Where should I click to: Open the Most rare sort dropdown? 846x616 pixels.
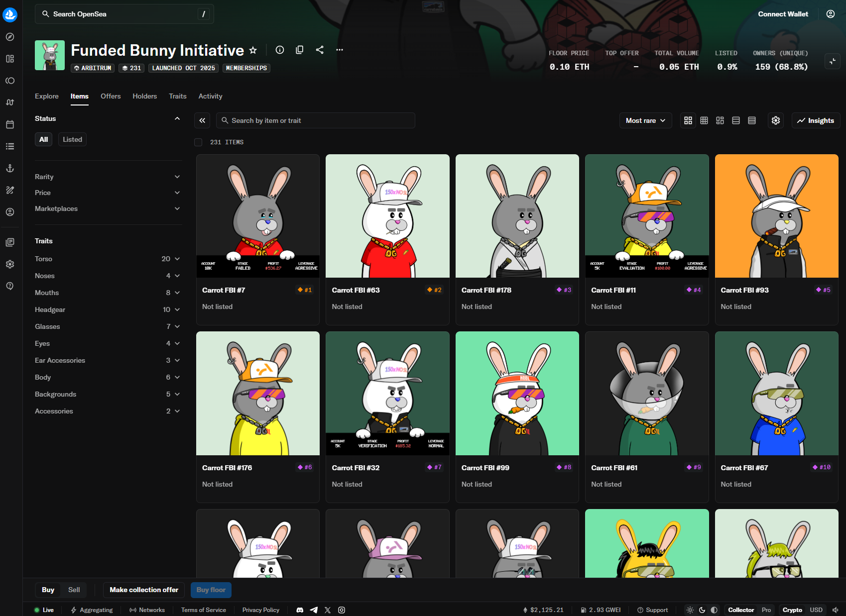pyautogui.click(x=646, y=120)
